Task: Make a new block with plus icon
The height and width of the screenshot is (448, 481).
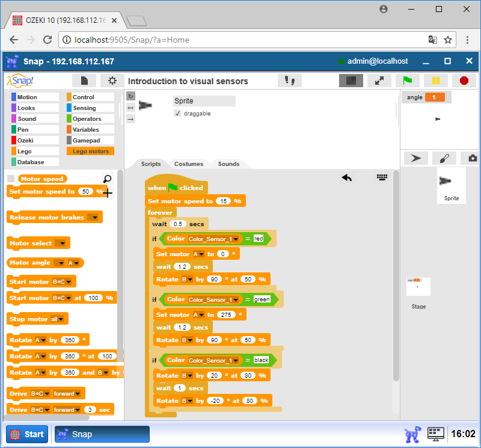Action: point(108,193)
